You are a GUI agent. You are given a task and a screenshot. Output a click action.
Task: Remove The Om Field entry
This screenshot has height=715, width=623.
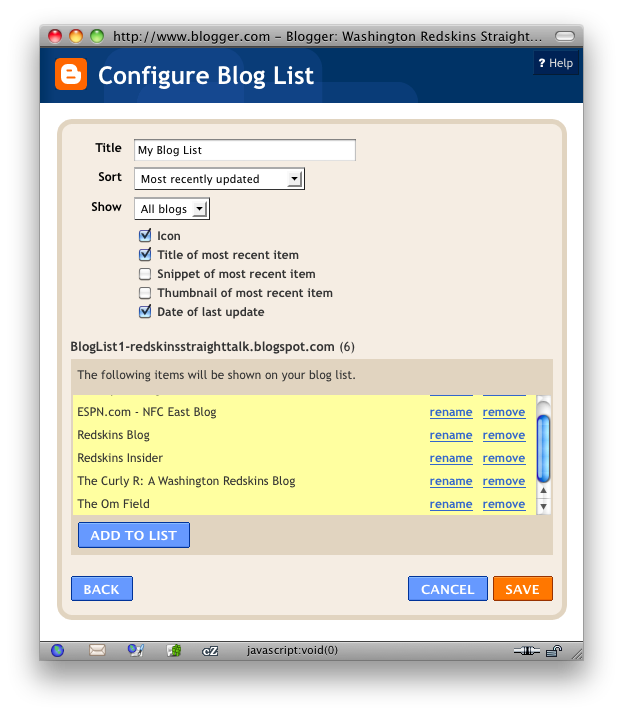(x=504, y=504)
